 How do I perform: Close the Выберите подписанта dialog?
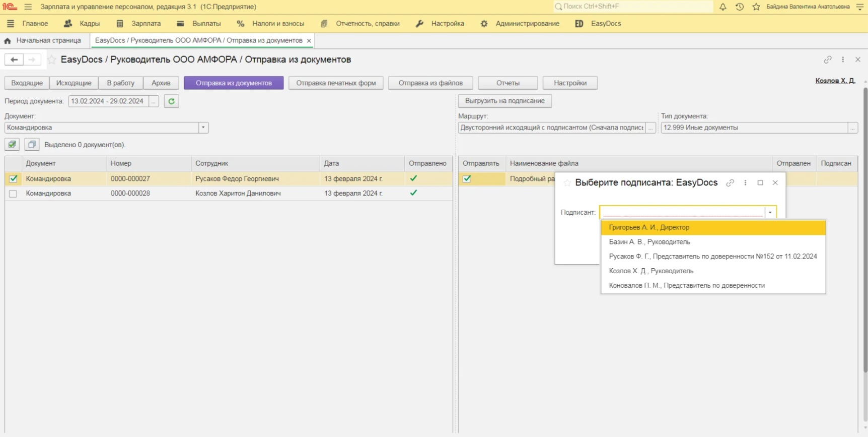click(775, 183)
